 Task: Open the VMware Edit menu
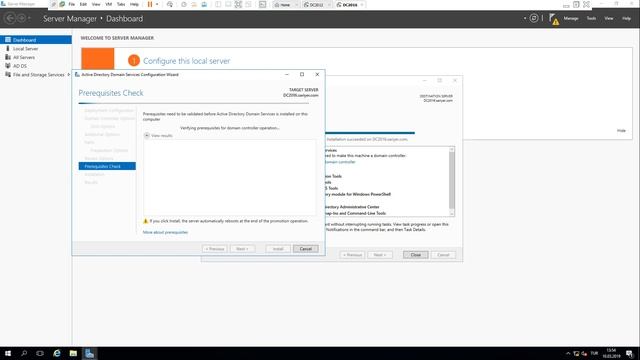click(83, 4)
